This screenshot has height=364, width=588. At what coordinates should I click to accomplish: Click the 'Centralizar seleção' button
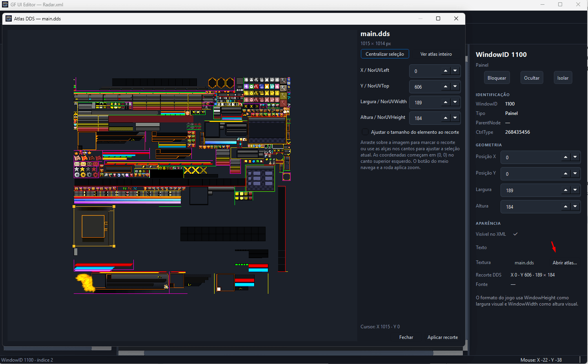[x=385, y=54]
